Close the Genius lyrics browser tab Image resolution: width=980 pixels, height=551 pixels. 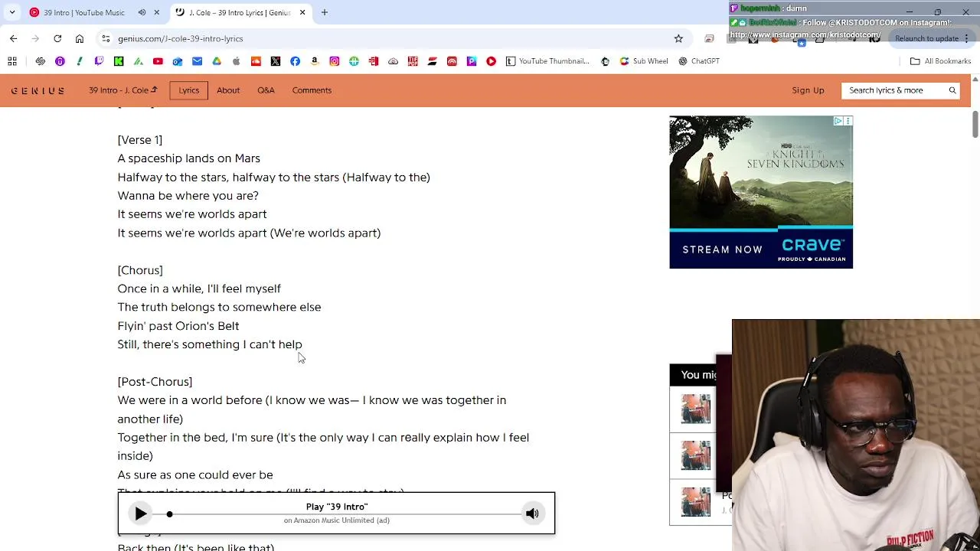tap(302, 12)
